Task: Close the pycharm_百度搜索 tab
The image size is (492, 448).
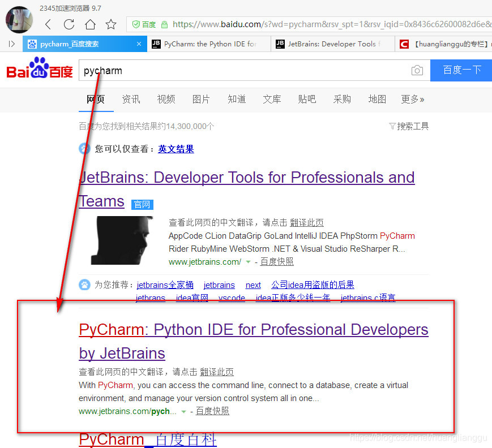Action: point(139,44)
